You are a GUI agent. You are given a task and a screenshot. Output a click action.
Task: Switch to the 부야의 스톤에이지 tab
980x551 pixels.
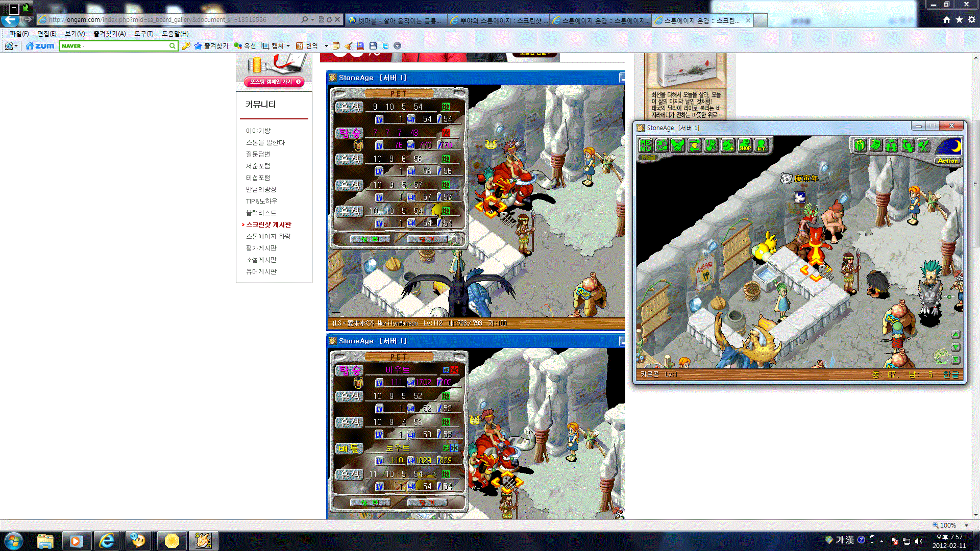pyautogui.click(x=498, y=20)
